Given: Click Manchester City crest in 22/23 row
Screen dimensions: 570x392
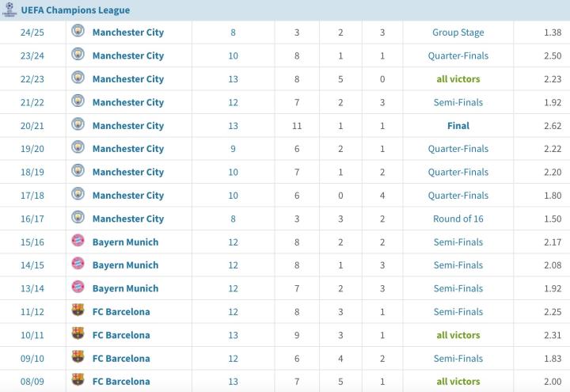Looking at the screenshot, I should (78, 78).
